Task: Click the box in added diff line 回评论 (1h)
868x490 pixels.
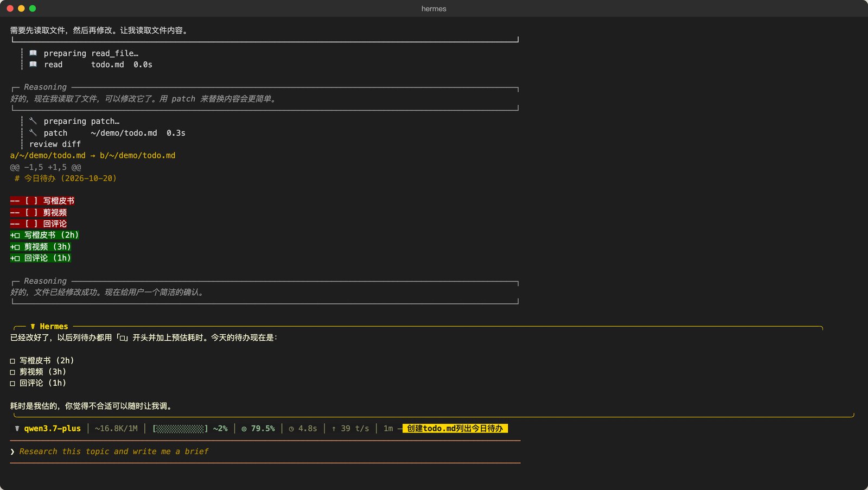Action: coord(17,258)
